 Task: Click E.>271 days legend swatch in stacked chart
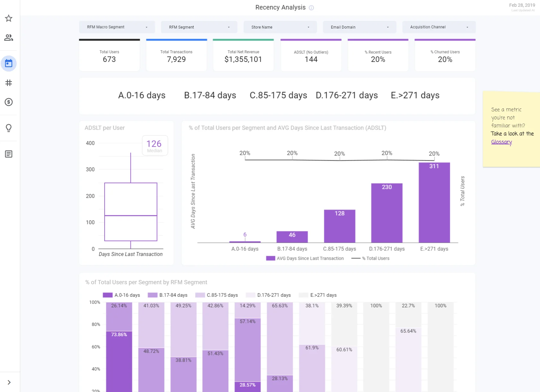(304, 295)
